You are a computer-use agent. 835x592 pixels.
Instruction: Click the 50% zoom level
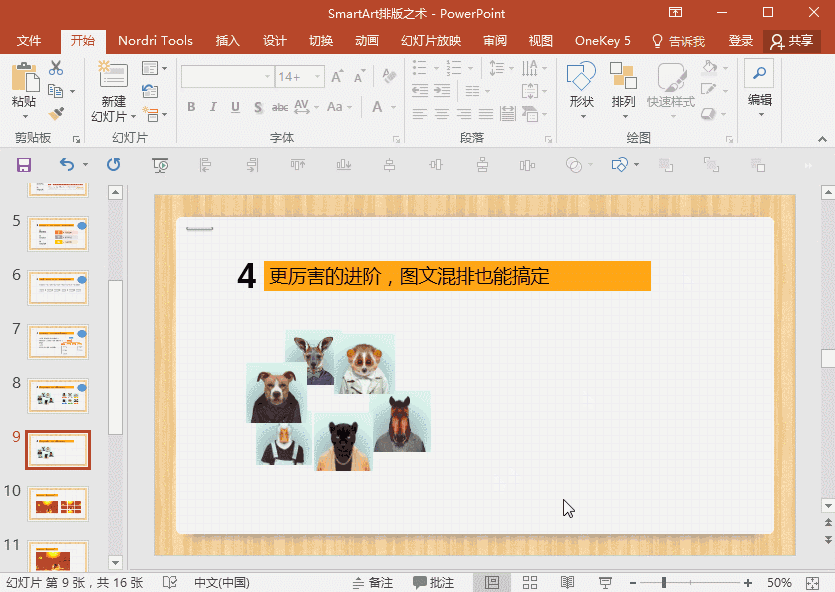[x=779, y=583]
